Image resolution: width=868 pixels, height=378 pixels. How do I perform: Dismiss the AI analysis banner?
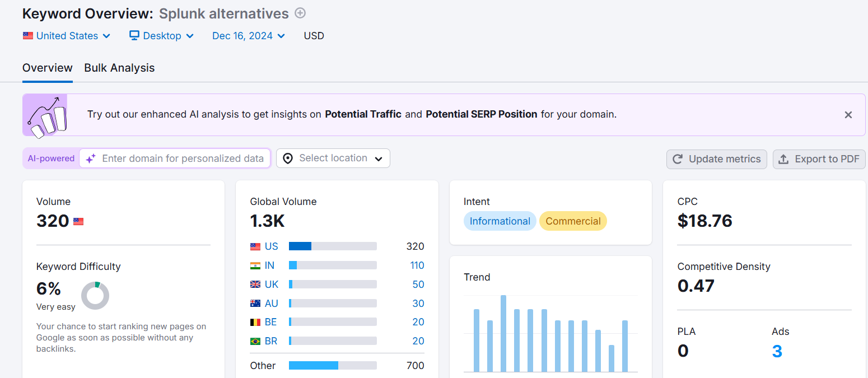(x=848, y=115)
